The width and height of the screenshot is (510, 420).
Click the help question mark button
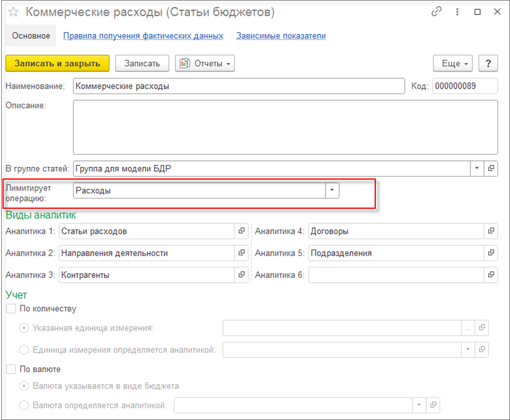[x=488, y=63]
